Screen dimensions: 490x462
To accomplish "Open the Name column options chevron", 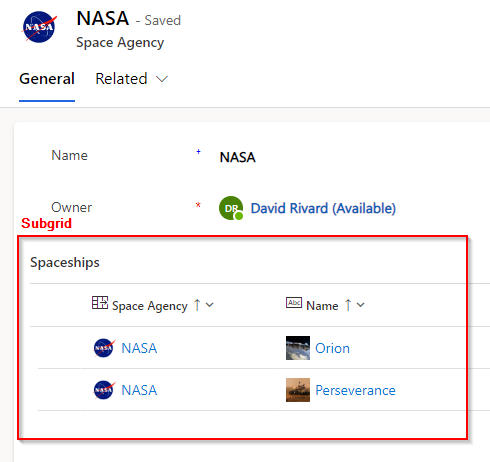I will [361, 305].
